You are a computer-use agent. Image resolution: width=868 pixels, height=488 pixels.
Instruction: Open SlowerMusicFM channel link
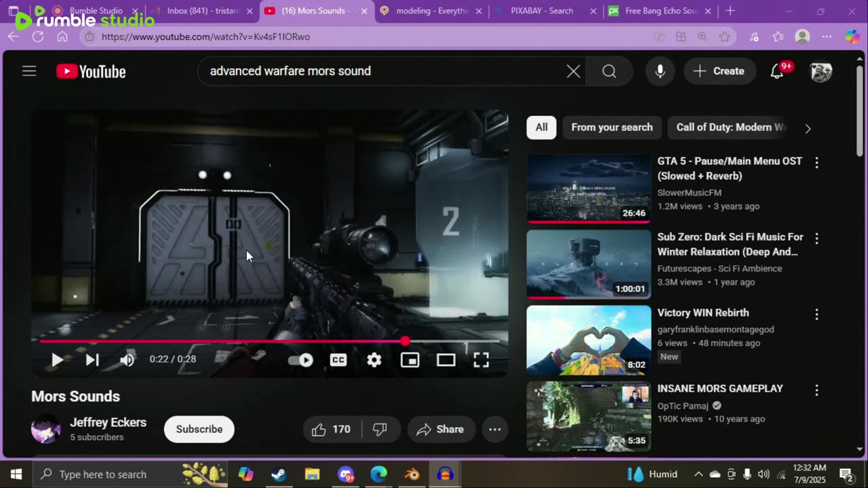point(689,192)
